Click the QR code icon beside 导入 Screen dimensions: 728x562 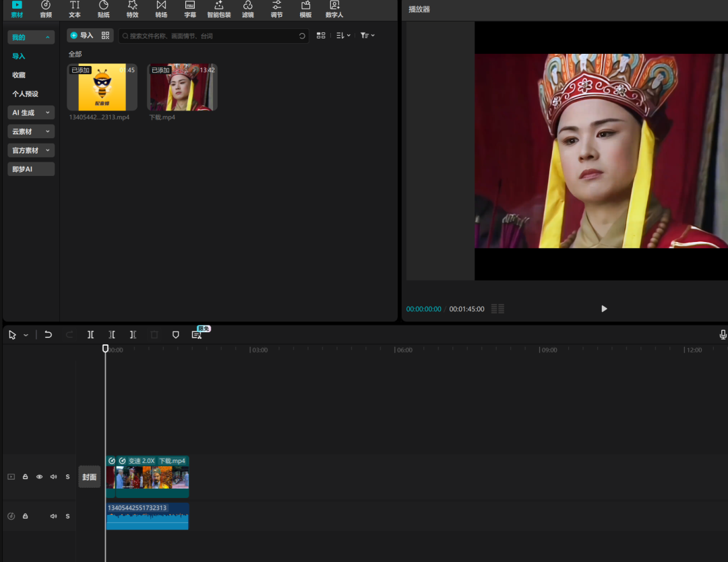[x=105, y=36]
